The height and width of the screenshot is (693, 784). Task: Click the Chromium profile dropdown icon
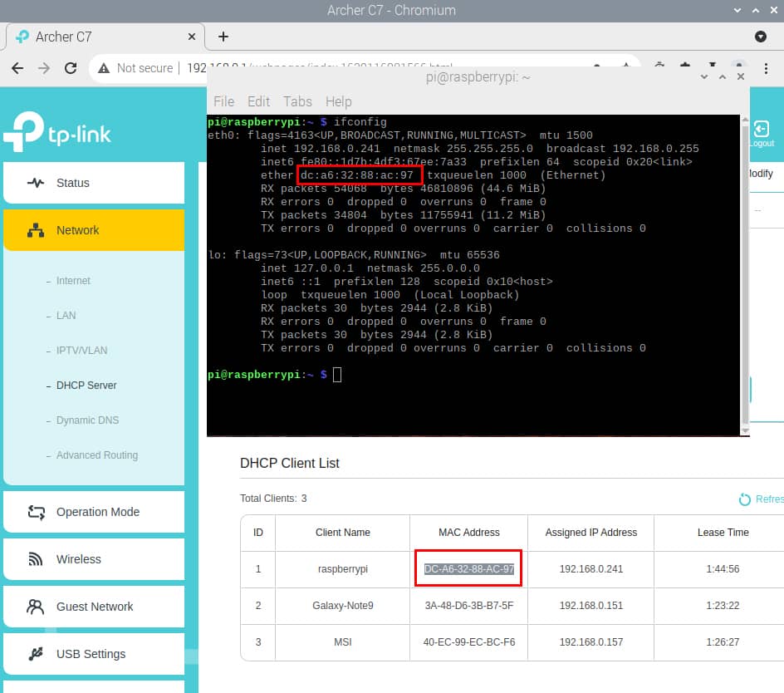pyautogui.click(x=761, y=37)
